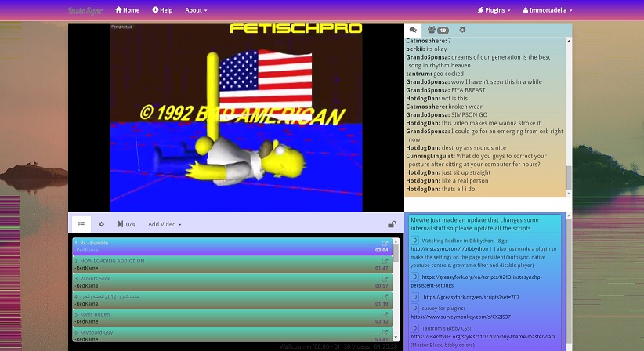Click the skip vote button 0/4

[x=126, y=224]
